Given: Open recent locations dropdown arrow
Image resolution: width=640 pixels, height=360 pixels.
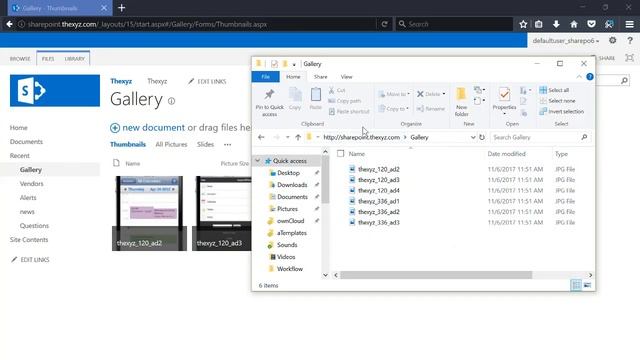Looking at the screenshot, I should pyautogui.click(x=287, y=137).
